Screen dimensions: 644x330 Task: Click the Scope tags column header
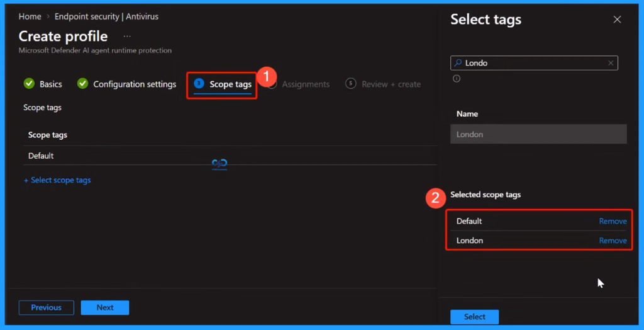point(48,135)
